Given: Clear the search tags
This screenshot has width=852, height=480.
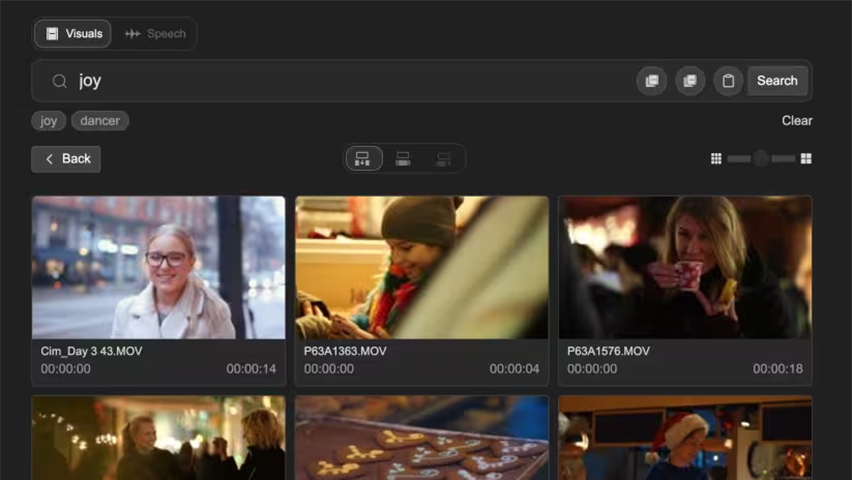Looking at the screenshot, I should click(x=797, y=121).
